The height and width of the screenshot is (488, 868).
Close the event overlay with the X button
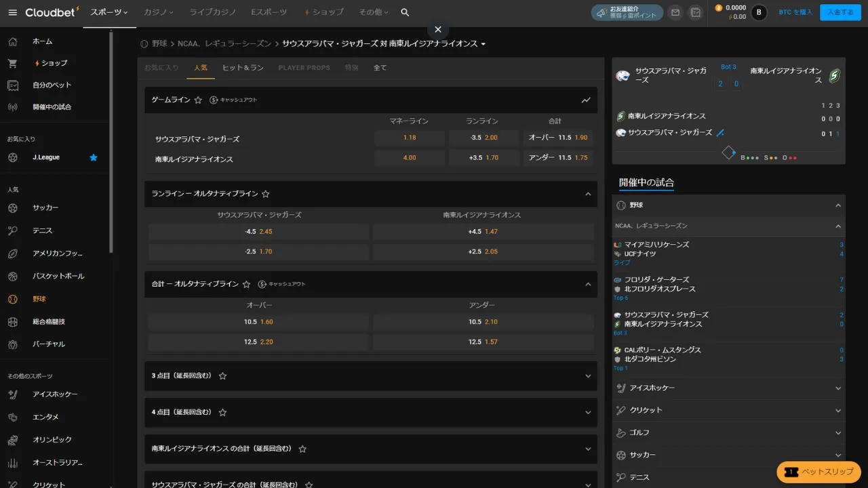(x=438, y=29)
